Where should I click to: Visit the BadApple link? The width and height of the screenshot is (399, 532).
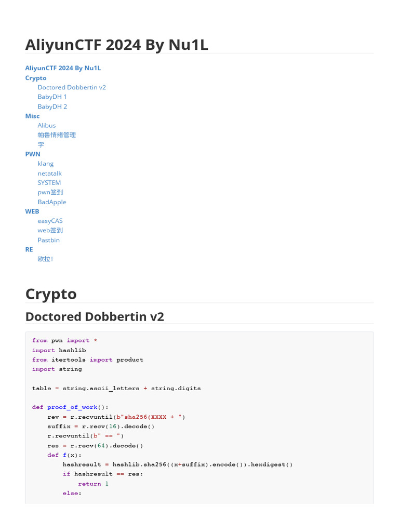52,202
